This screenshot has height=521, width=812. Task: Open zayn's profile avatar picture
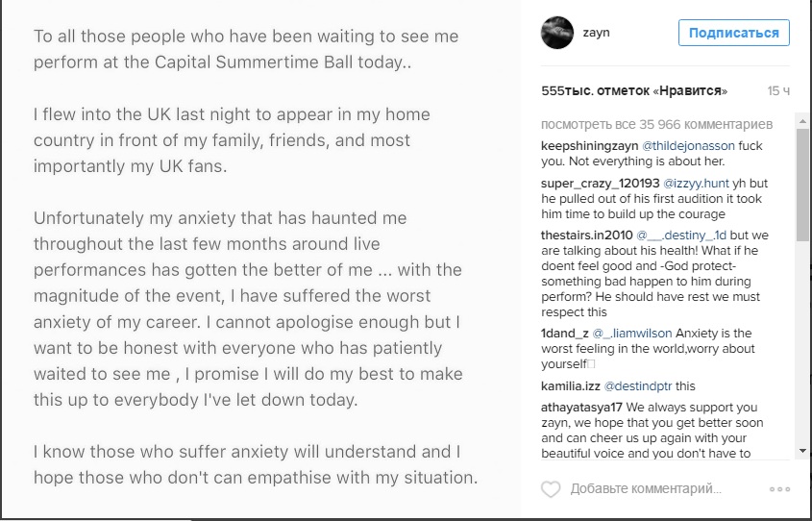tap(557, 33)
